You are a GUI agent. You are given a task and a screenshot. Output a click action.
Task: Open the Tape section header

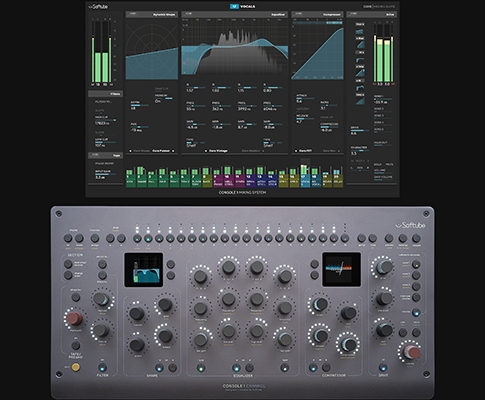(105, 155)
